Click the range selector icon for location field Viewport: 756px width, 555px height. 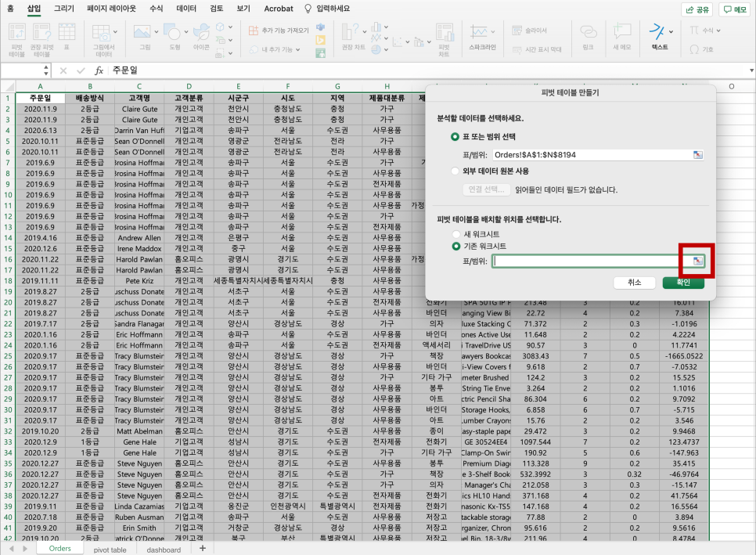pos(697,261)
